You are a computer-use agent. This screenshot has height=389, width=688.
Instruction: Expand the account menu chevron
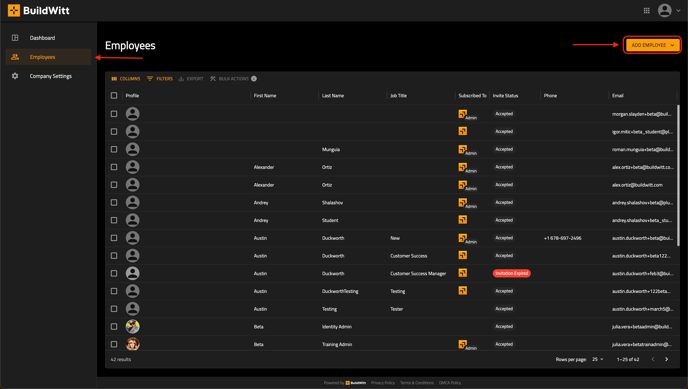pos(678,11)
